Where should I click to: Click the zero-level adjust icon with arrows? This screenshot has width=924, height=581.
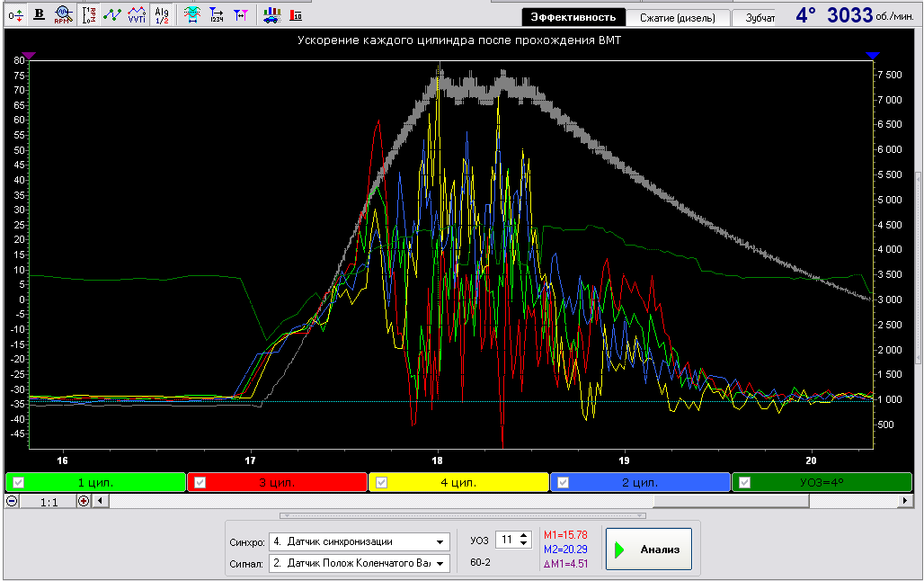pos(16,14)
